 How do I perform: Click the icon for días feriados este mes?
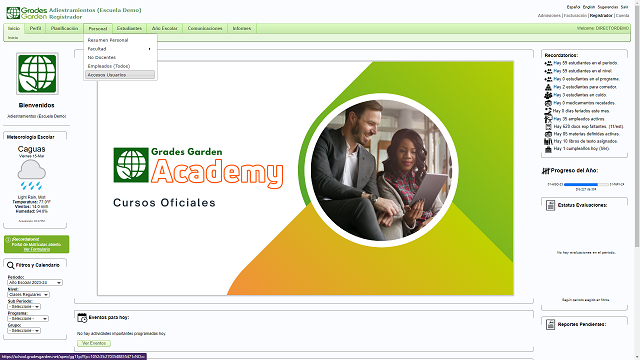[548, 111]
